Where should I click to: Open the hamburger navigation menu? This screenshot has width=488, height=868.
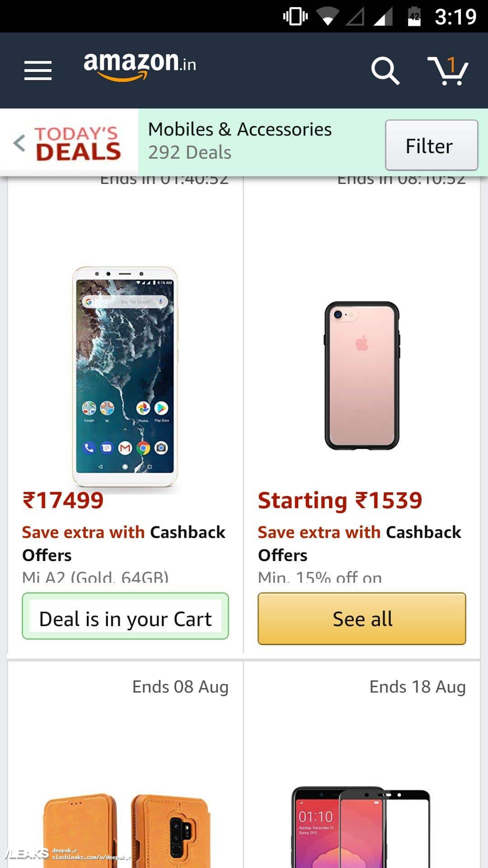38,71
